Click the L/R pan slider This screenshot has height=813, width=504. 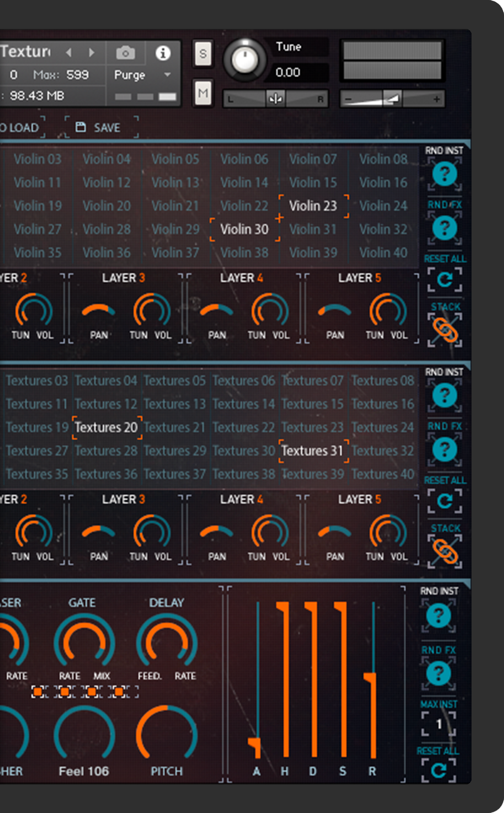[x=275, y=99]
